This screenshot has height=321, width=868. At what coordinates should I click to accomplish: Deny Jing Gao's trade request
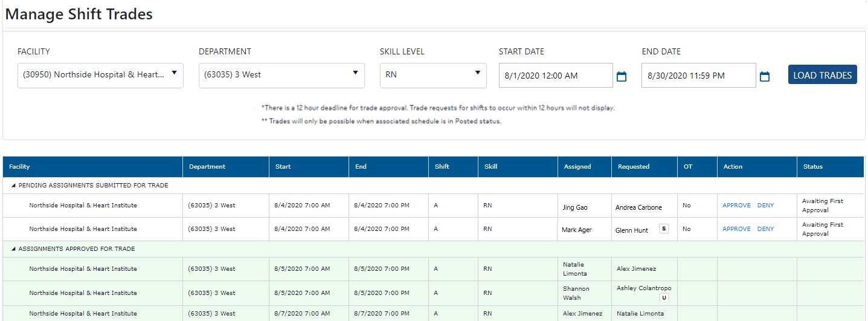pos(765,206)
